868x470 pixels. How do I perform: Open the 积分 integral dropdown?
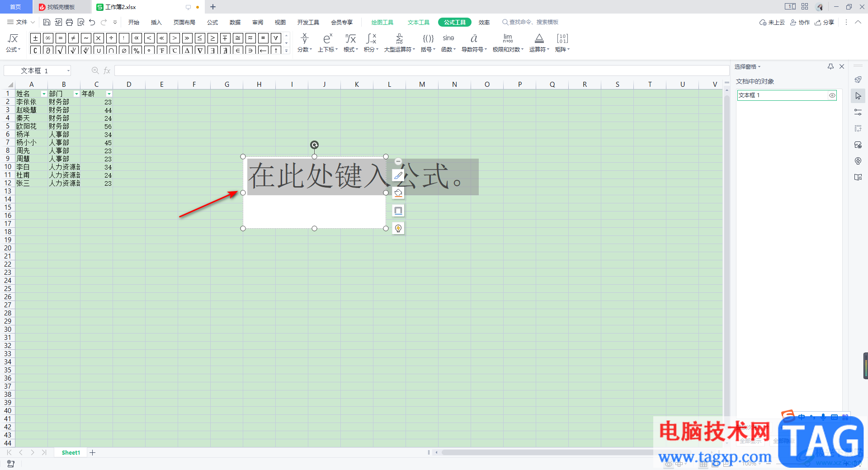point(371,43)
